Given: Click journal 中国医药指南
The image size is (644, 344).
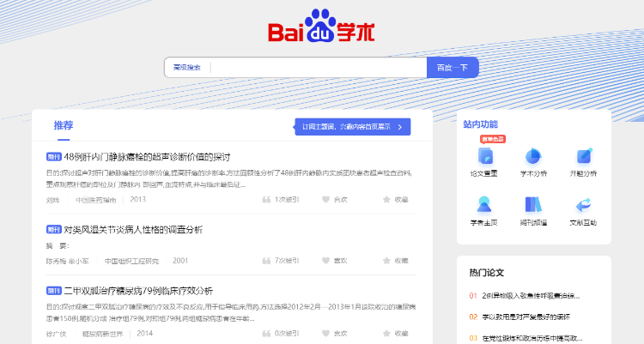Looking at the screenshot, I should pyautogui.click(x=96, y=200).
